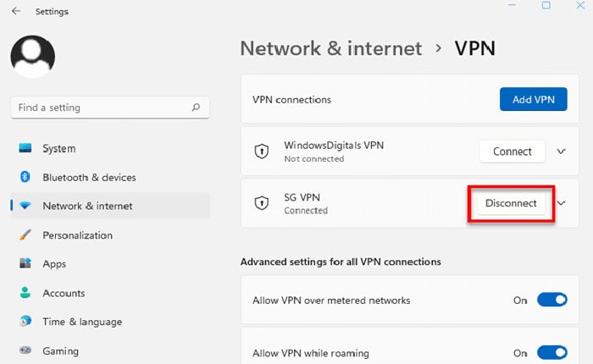Viewport: 593px width, 364px height.
Task: Click the search magnifier icon
Action: [x=196, y=108]
